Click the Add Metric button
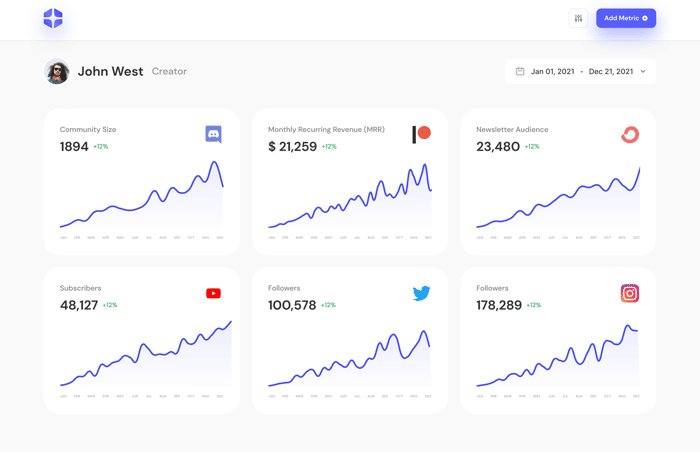Viewport: 700px width, 452px height. 626,18
